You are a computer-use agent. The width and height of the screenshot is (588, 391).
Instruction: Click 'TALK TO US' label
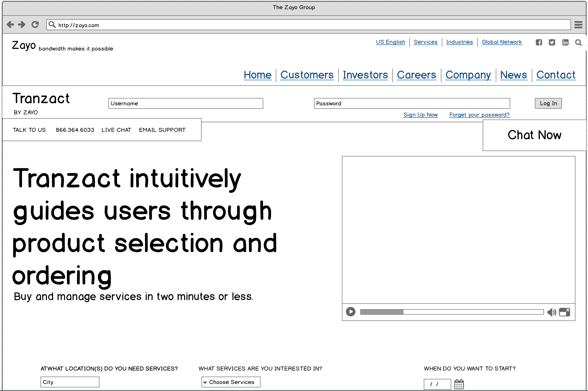[29, 130]
